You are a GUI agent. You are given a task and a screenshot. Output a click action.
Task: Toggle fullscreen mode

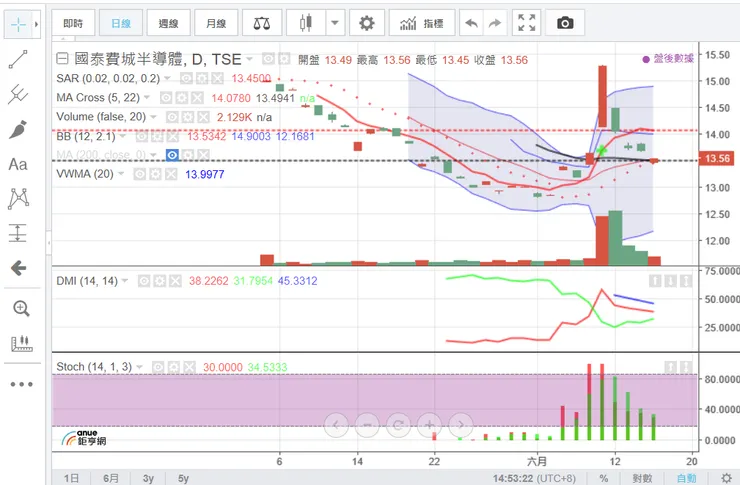tap(527, 23)
